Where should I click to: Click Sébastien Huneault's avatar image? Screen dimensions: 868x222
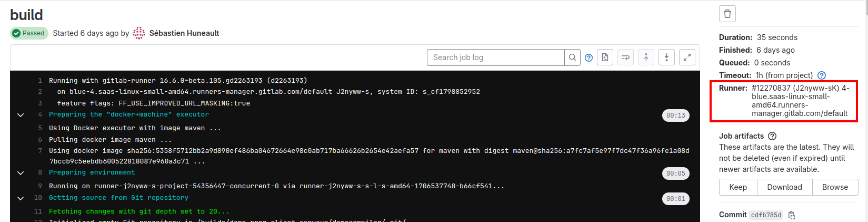pyautogui.click(x=139, y=33)
